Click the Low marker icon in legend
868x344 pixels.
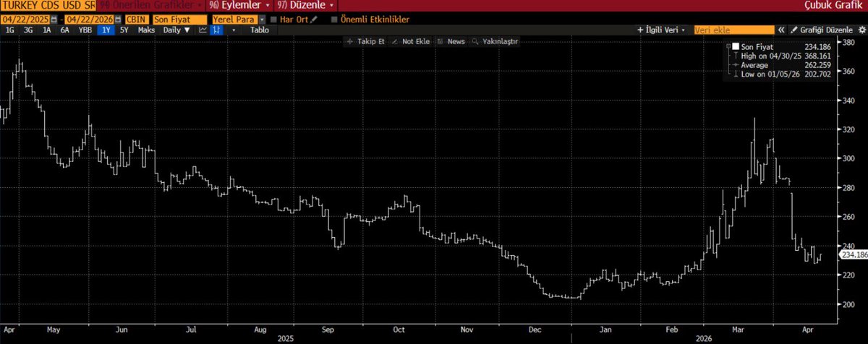[735, 74]
